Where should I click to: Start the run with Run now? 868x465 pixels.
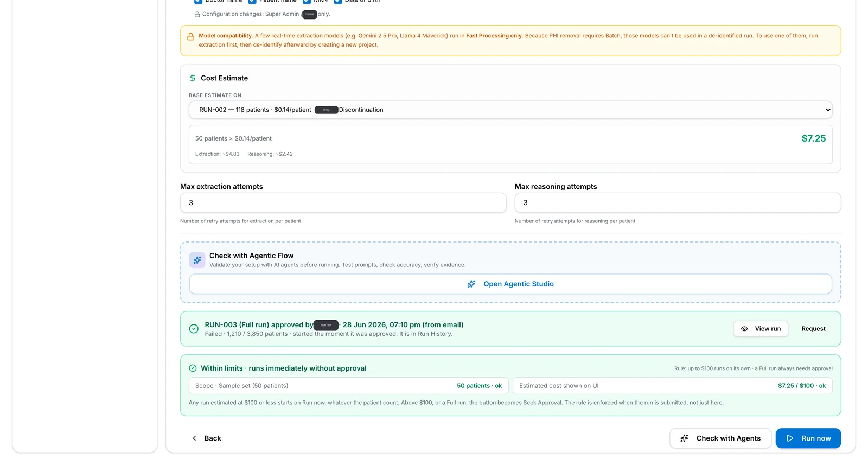pyautogui.click(x=808, y=438)
